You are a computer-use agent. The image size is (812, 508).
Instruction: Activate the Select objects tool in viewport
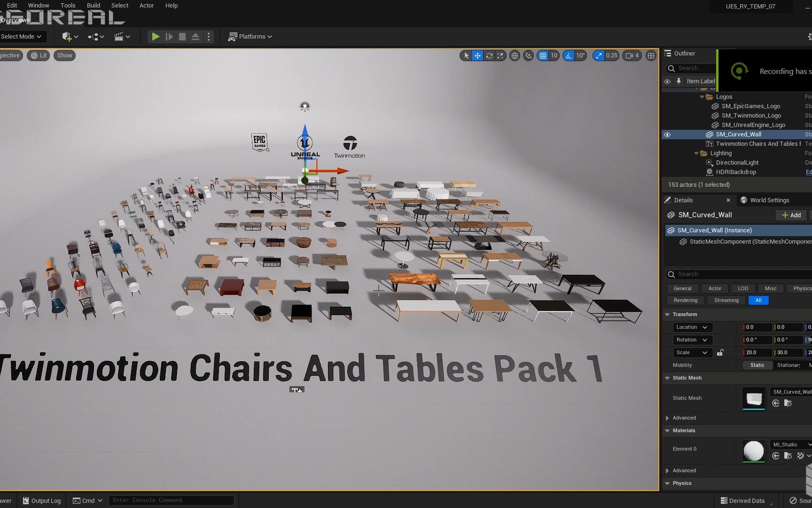tap(466, 56)
